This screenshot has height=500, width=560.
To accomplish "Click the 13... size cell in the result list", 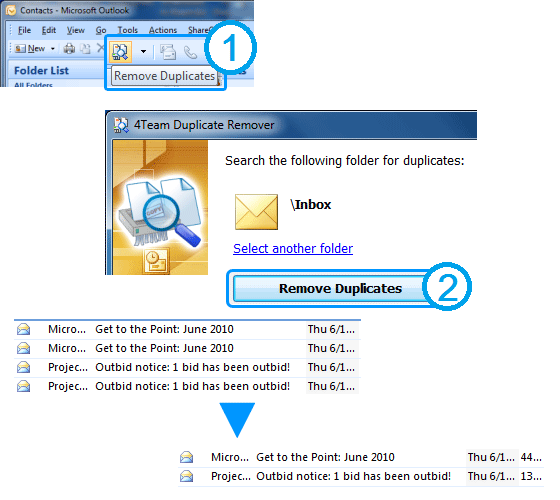I will click(531, 476).
